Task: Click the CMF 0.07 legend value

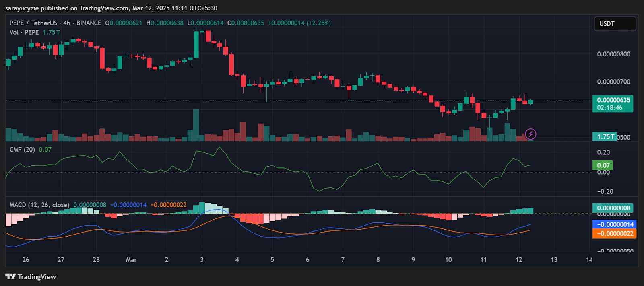Action: 45,150
